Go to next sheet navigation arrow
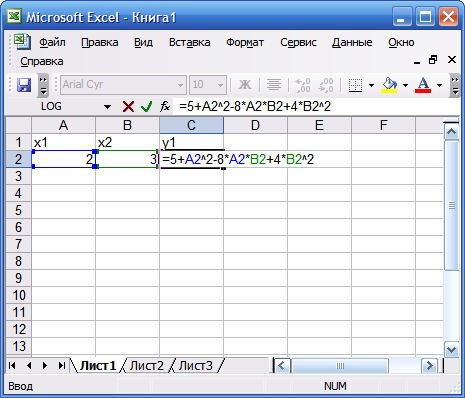465x398 pixels. click(x=45, y=366)
